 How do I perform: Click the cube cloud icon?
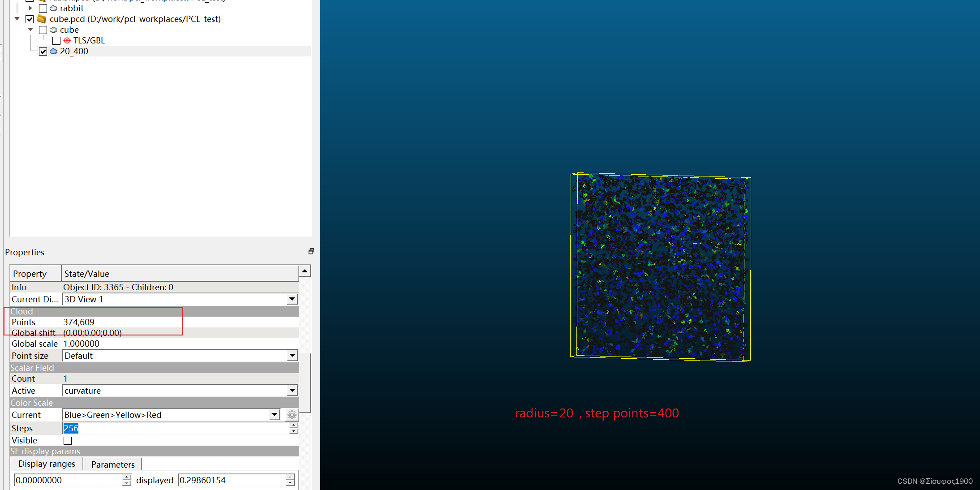[x=53, y=30]
